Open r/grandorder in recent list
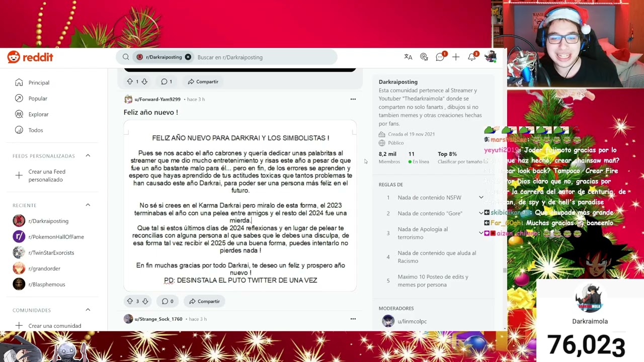 click(44, 268)
